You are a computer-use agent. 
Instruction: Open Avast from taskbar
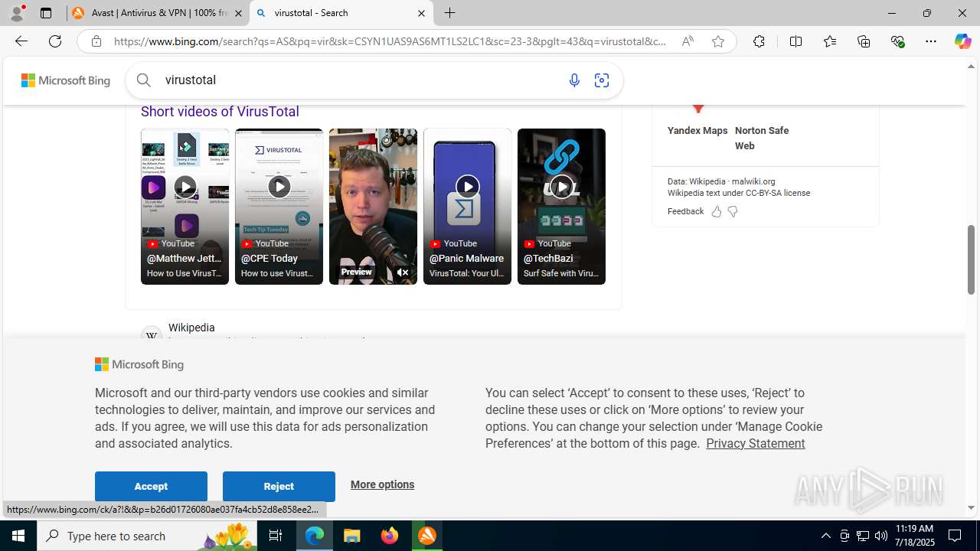pyautogui.click(x=427, y=536)
